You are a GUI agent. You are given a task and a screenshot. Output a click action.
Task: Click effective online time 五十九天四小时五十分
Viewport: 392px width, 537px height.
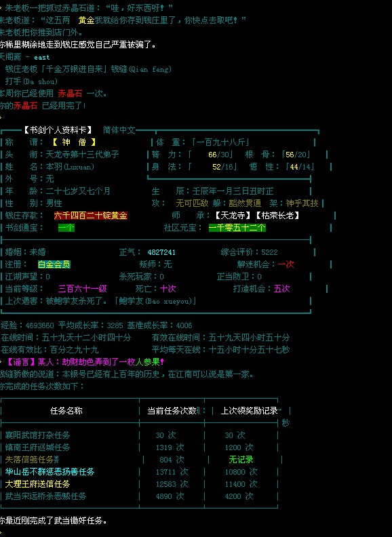tap(249, 338)
